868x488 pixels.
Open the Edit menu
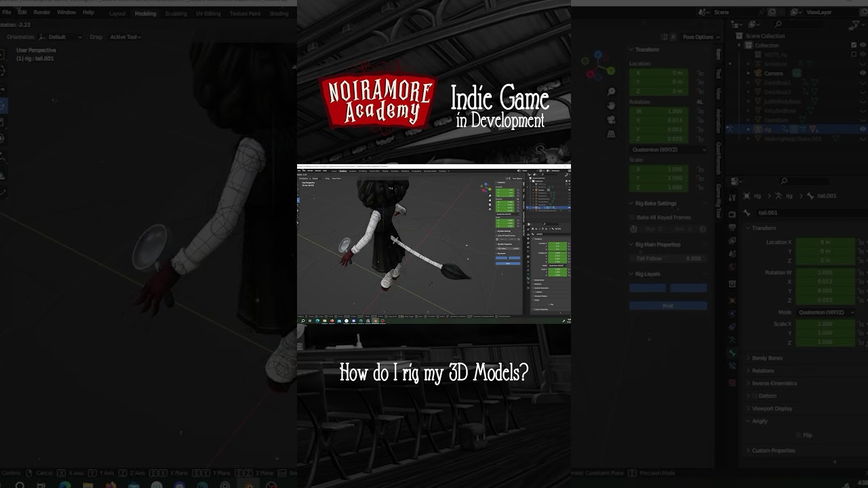click(22, 13)
